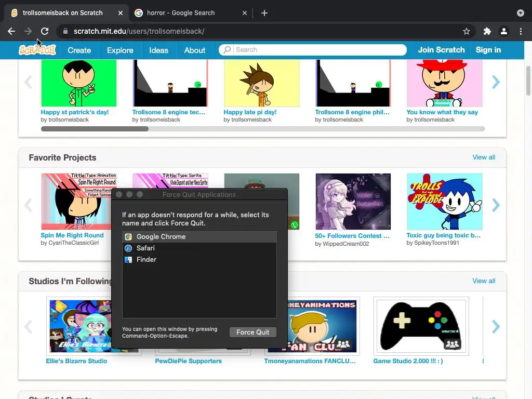Open 50+ Followers Contest project link
This screenshot has width=532, height=399.
(x=352, y=236)
